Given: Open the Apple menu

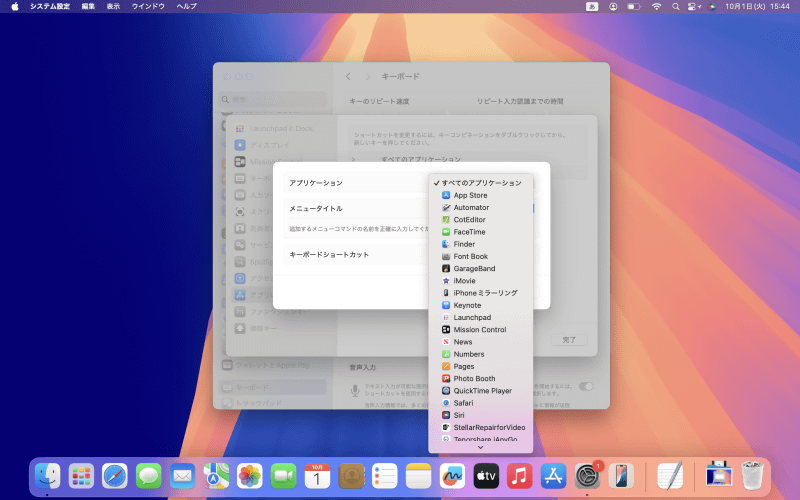Looking at the screenshot, I should tap(15, 6).
